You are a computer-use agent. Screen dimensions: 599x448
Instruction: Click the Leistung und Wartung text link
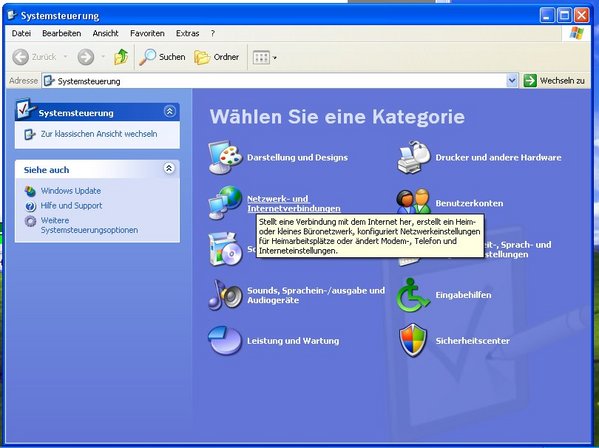pyautogui.click(x=293, y=341)
